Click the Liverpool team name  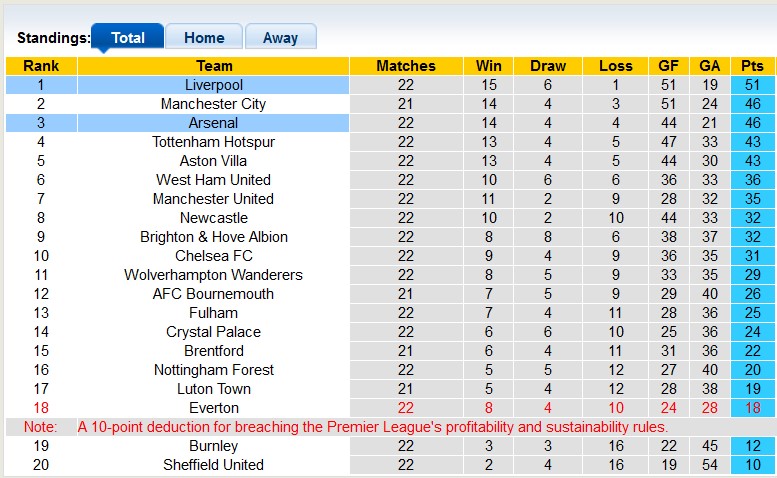tap(213, 85)
